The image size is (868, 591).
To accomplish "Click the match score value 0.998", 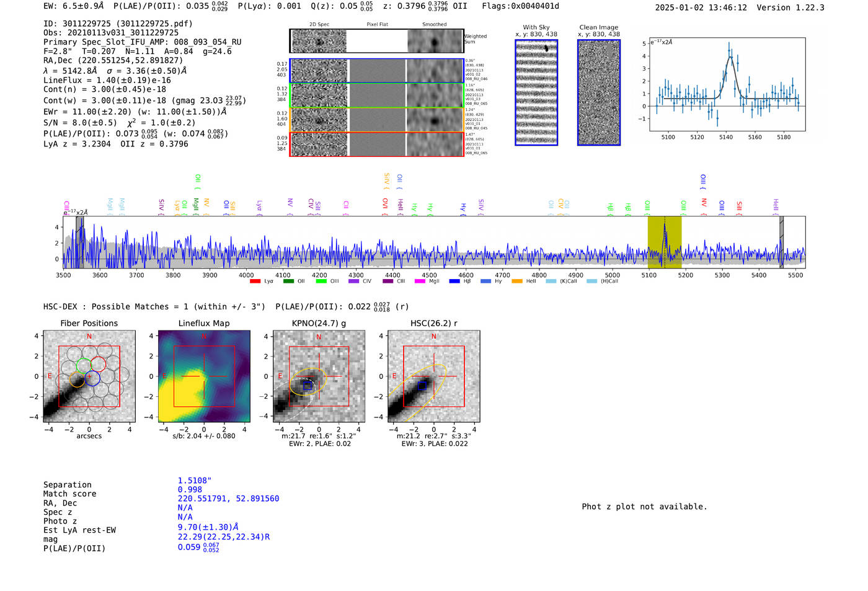I will 190,489.
